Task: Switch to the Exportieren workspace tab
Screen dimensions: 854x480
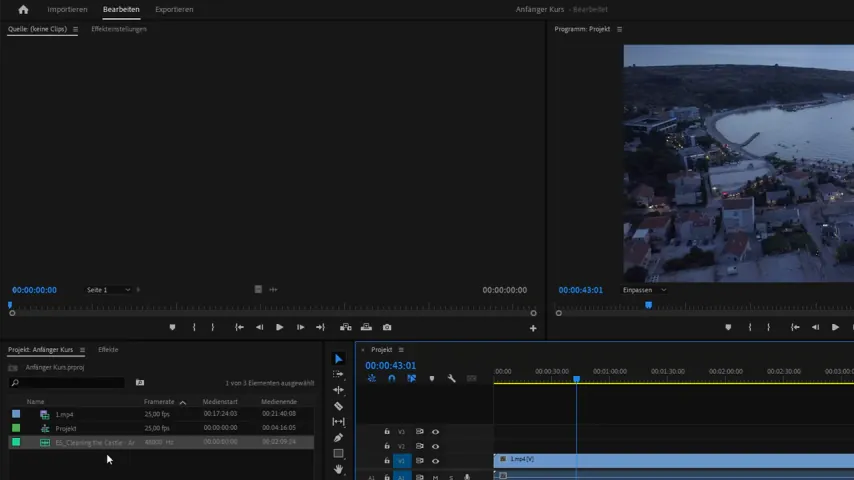Action: pos(174,9)
